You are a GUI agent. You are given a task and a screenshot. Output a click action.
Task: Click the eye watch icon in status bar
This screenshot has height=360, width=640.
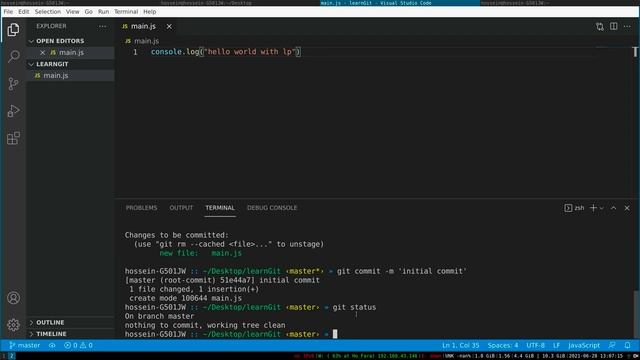tap(52, 345)
